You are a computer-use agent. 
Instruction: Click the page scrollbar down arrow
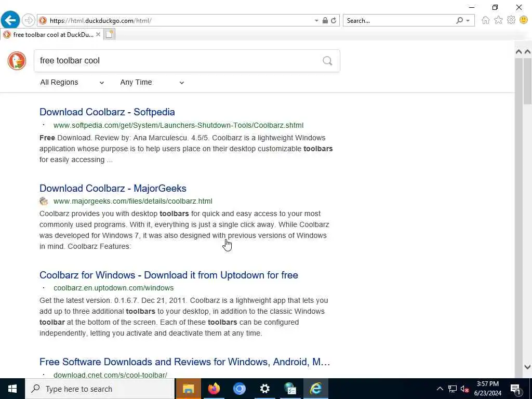527,367
